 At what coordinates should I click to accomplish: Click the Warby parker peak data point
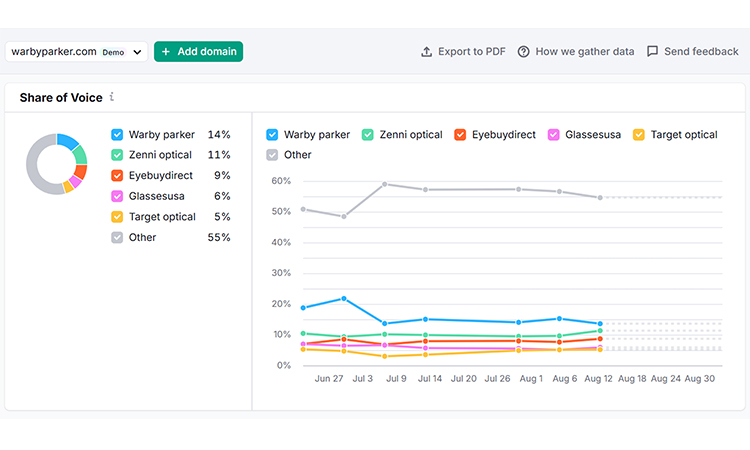point(344,299)
